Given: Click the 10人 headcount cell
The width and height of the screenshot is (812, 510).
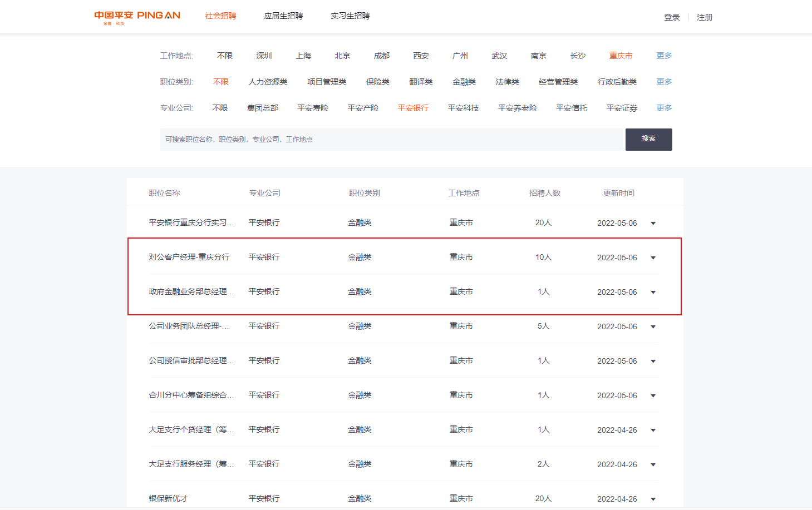Looking at the screenshot, I should click(x=543, y=257).
